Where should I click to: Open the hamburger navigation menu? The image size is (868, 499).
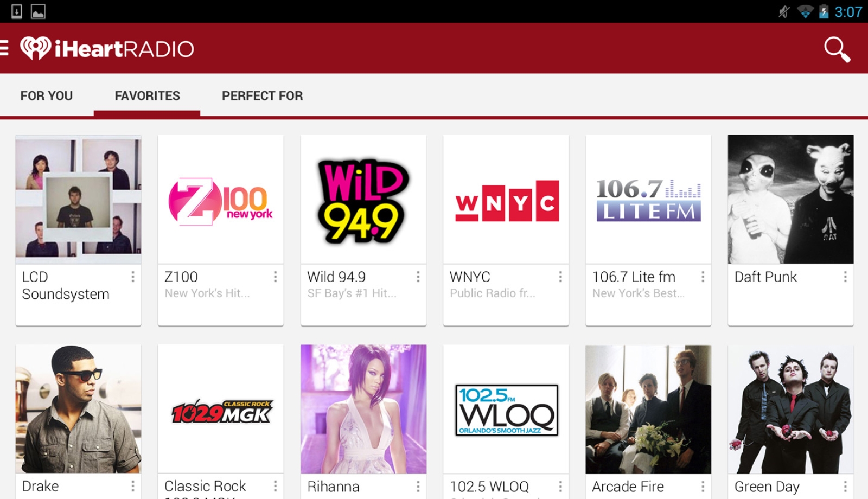[x=4, y=48]
